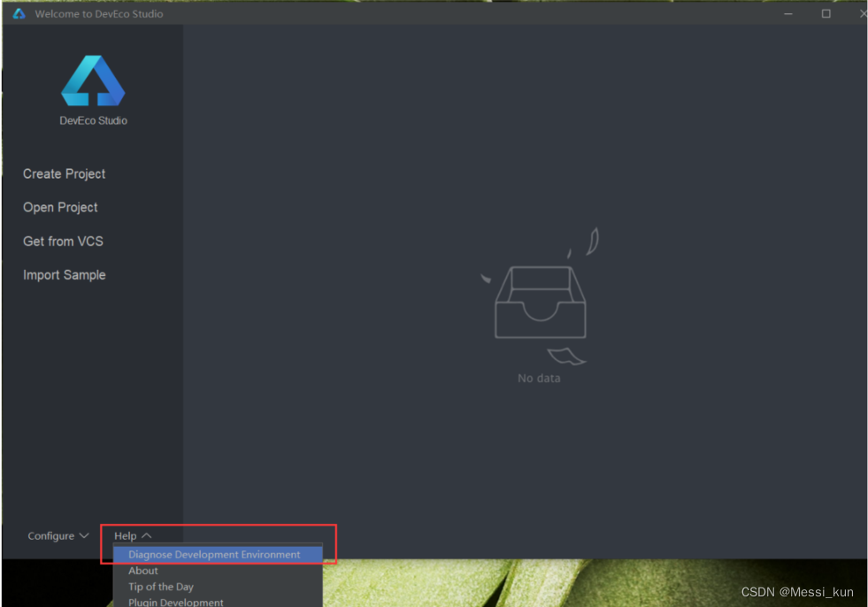The height and width of the screenshot is (607, 868).
Task: Click the title bar DevEco app icon
Action: [x=19, y=13]
